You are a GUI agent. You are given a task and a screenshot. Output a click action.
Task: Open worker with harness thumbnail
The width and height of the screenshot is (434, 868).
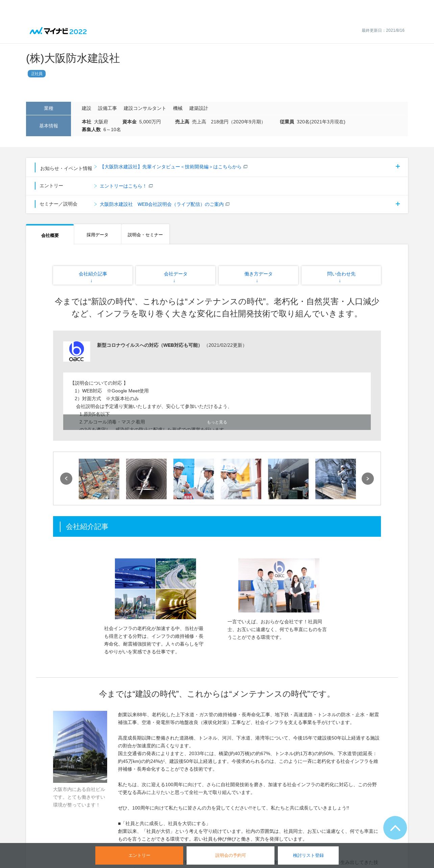[x=336, y=479]
